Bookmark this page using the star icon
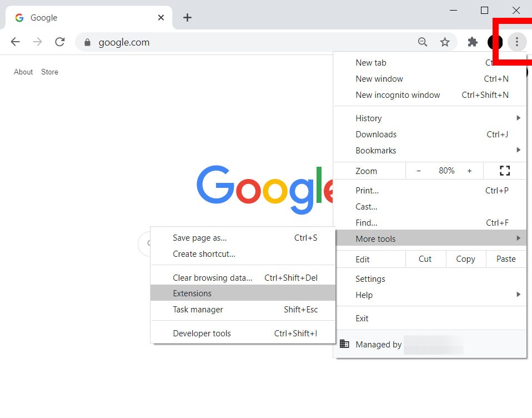The height and width of the screenshot is (418, 532). [x=445, y=42]
